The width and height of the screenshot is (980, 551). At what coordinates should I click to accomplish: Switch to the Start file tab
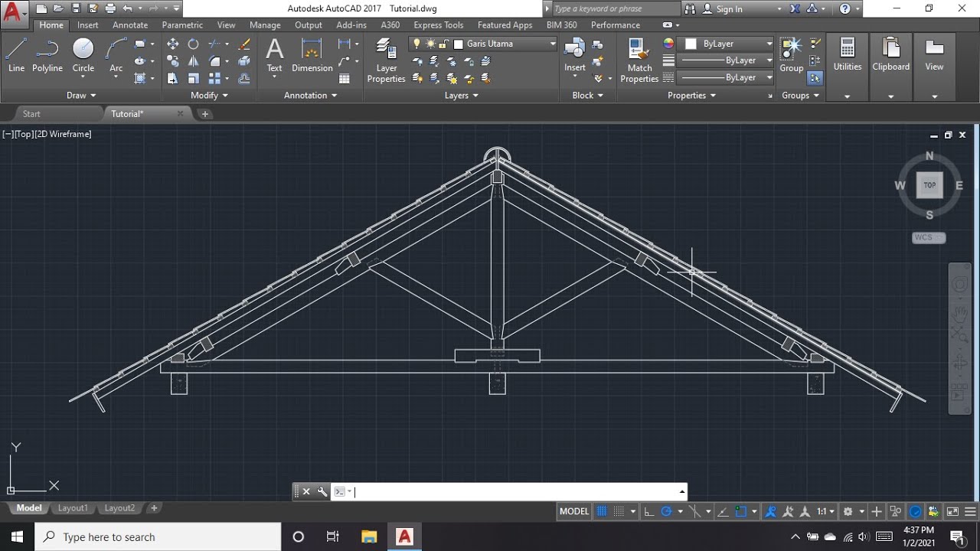(31, 114)
